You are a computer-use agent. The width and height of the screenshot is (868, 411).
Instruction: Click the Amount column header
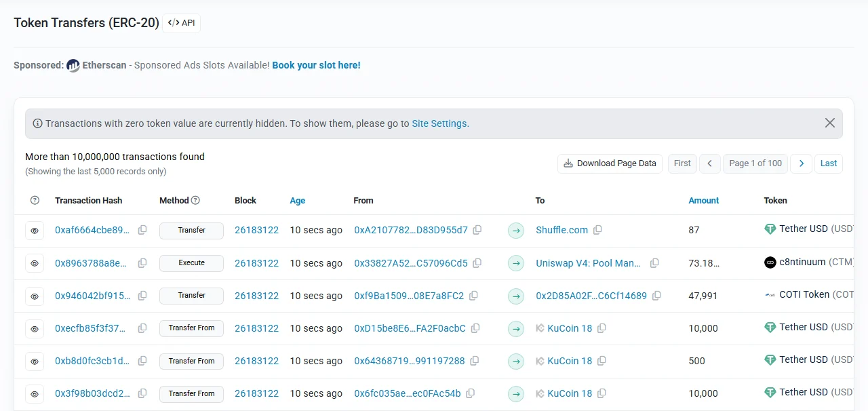704,201
